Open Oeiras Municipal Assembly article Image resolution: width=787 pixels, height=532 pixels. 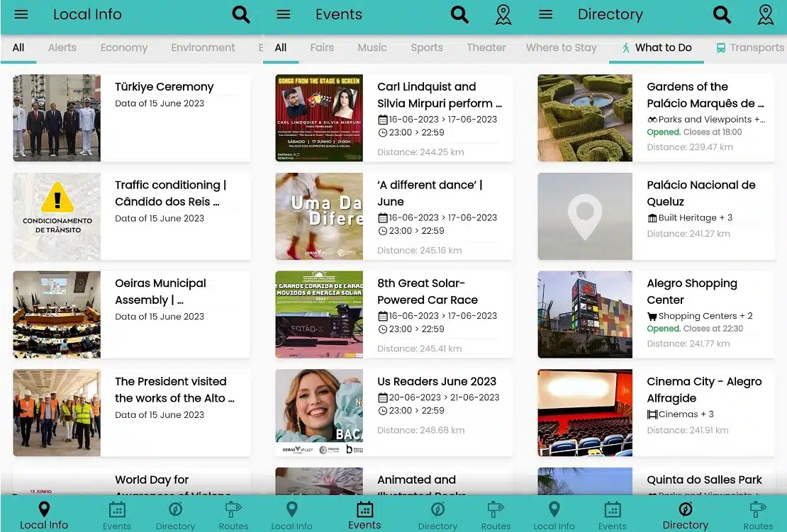tap(131, 315)
